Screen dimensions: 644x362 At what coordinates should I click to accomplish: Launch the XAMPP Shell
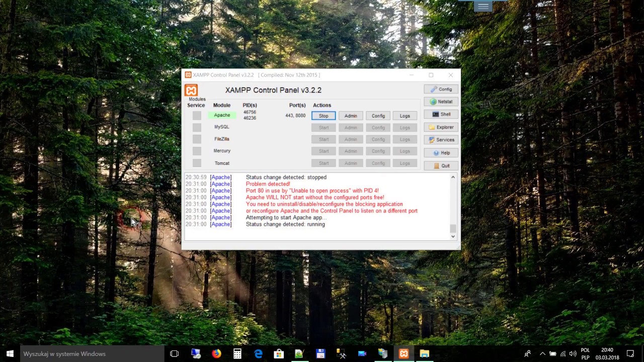[441, 114]
